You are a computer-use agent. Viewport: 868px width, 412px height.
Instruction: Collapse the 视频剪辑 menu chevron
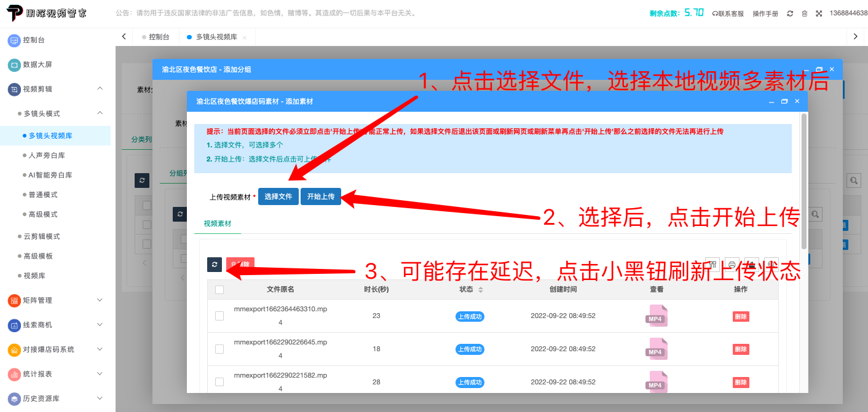pos(100,88)
